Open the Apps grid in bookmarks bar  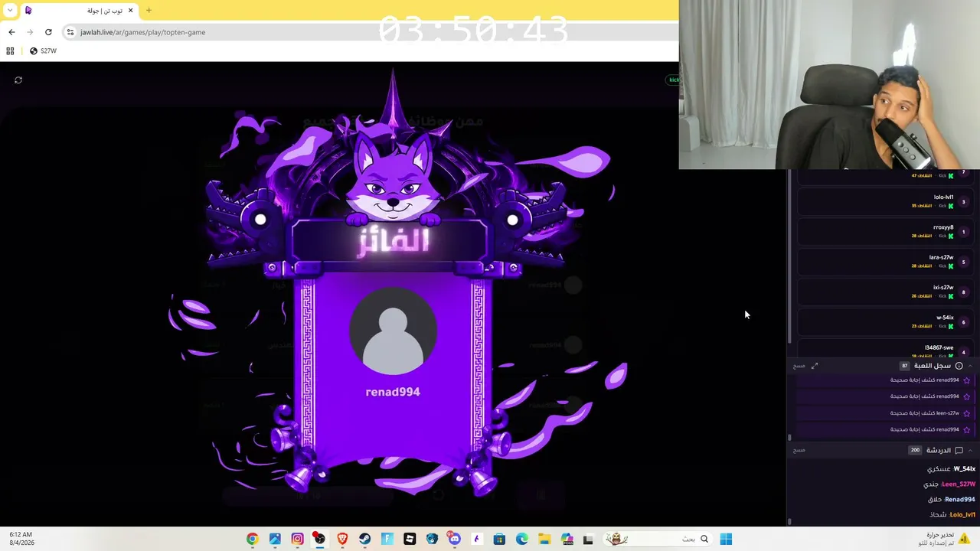(x=10, y=51)
